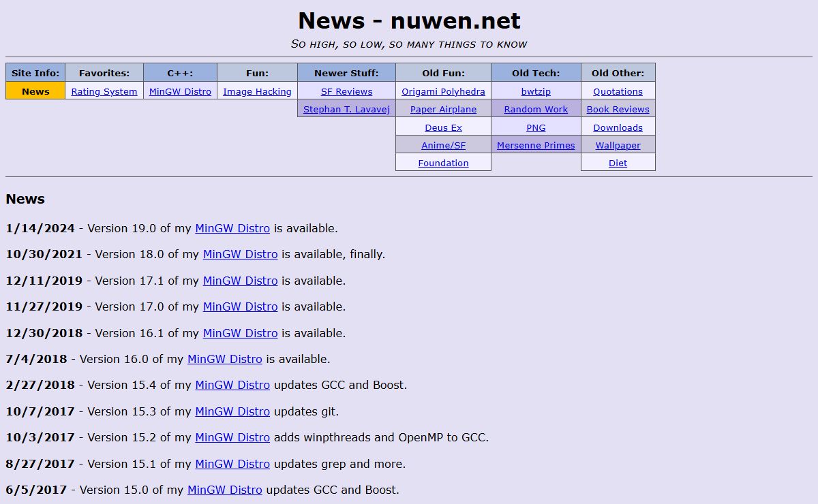
Task: Click the page title News - nuwen.net
Action: (409, 20)
